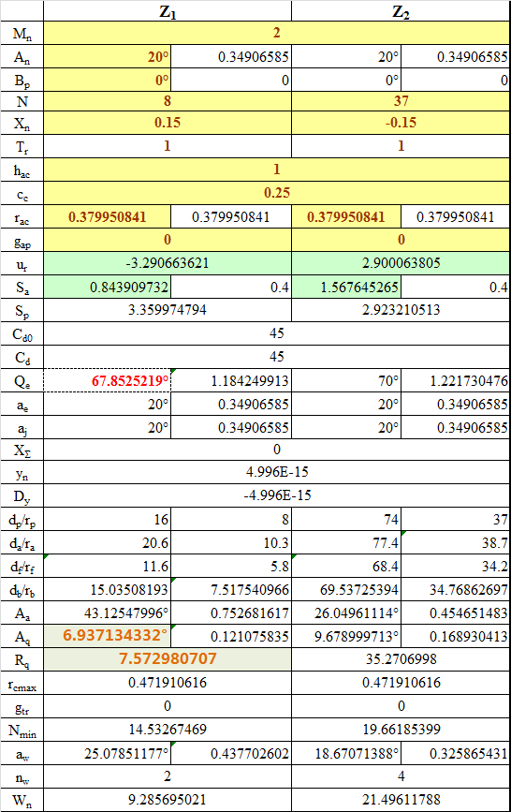Image resolution: width=511 pixels, height=812 pixels.
Task: Select the db/rb cell 7.517540966
Action: (231, 589)
